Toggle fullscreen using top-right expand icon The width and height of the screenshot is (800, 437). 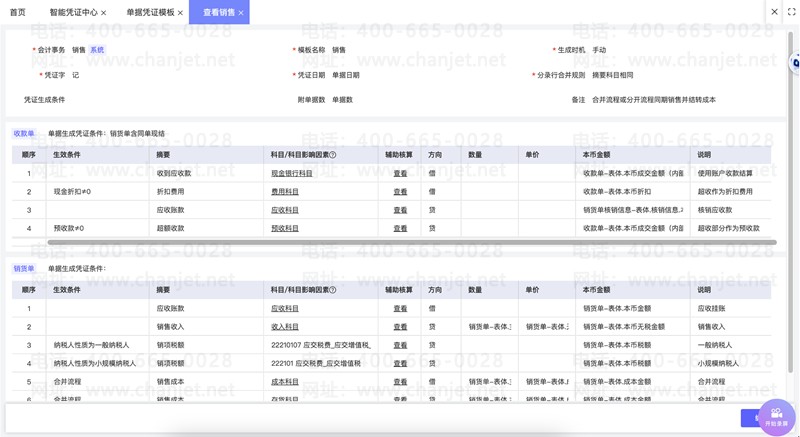click(x=791, y=12)
